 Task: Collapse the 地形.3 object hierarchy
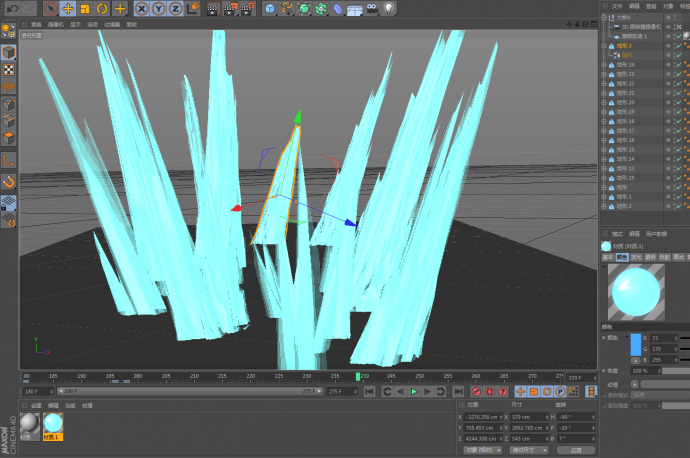pyautogui.click(x=603, y=46)
